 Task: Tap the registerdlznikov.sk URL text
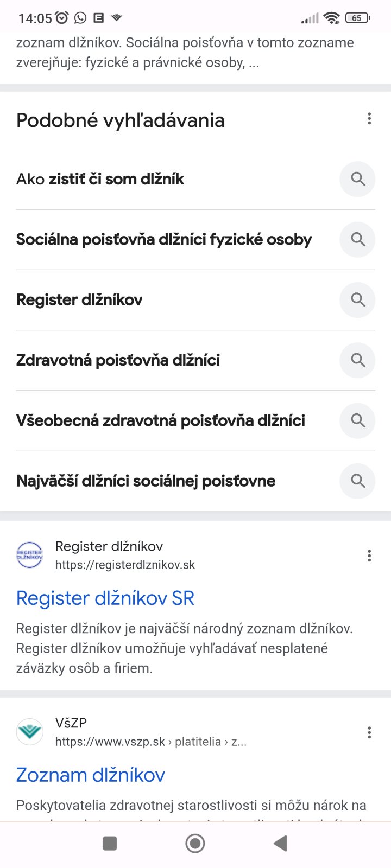pos(125,565)
